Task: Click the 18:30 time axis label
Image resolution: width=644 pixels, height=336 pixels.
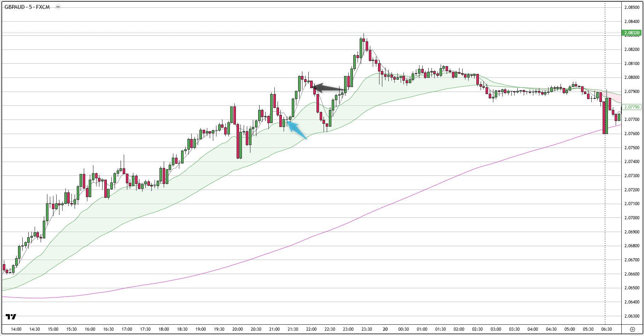Action: coord(182,329)
